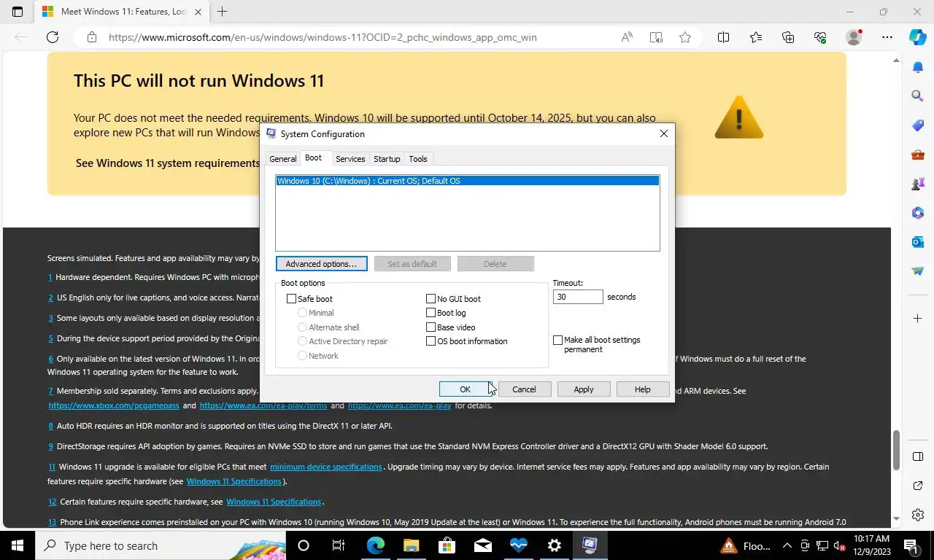Image resolution: width=934 pixels, height=560 pixels.
Task: Open Edge tab actions menu icon
Action: pyautogui.click(x=18, y=12)
